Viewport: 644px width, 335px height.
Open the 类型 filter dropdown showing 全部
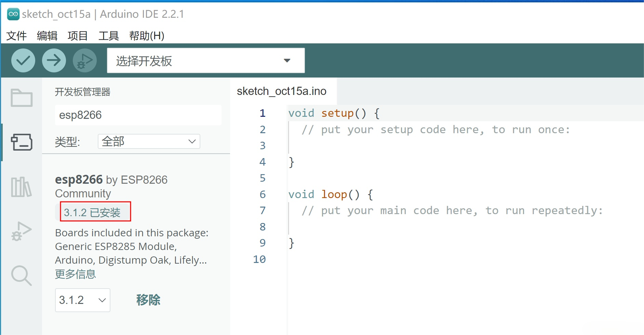click(149, 141)
